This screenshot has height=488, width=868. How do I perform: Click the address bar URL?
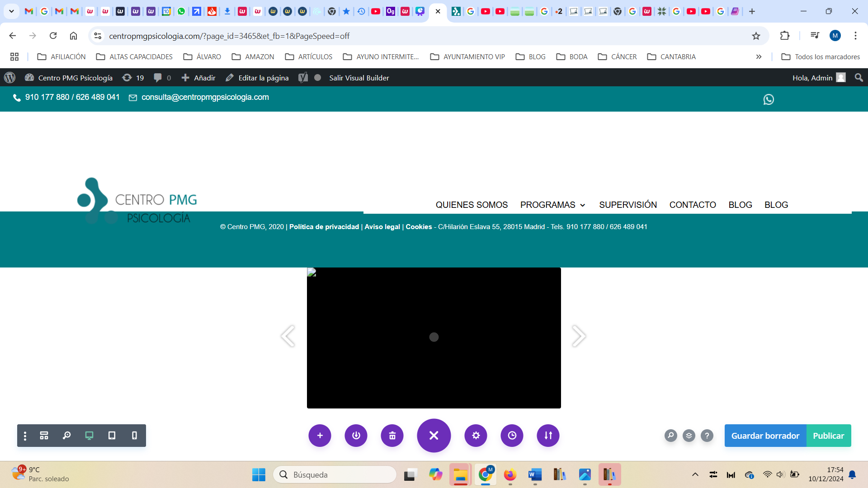[229, 36]
